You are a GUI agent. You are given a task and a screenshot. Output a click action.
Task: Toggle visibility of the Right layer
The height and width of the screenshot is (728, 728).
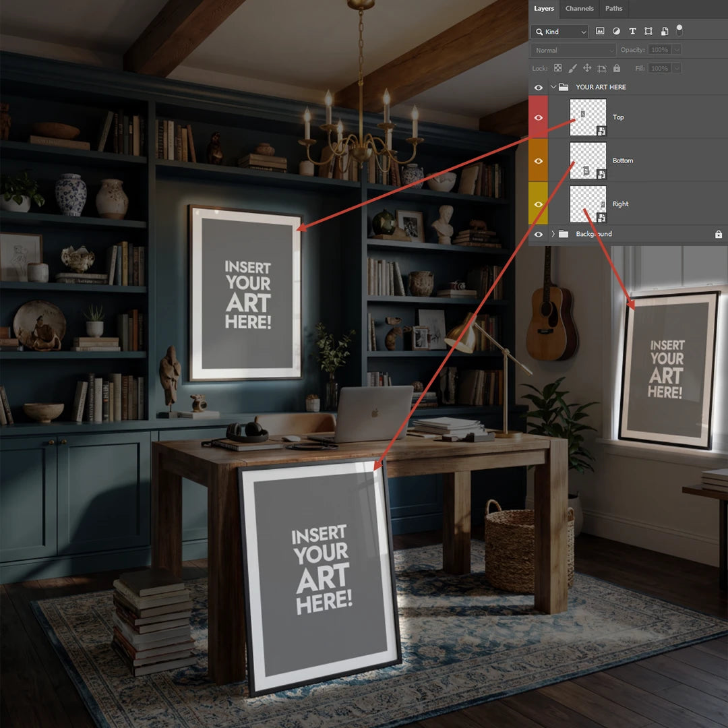(538, 204)
